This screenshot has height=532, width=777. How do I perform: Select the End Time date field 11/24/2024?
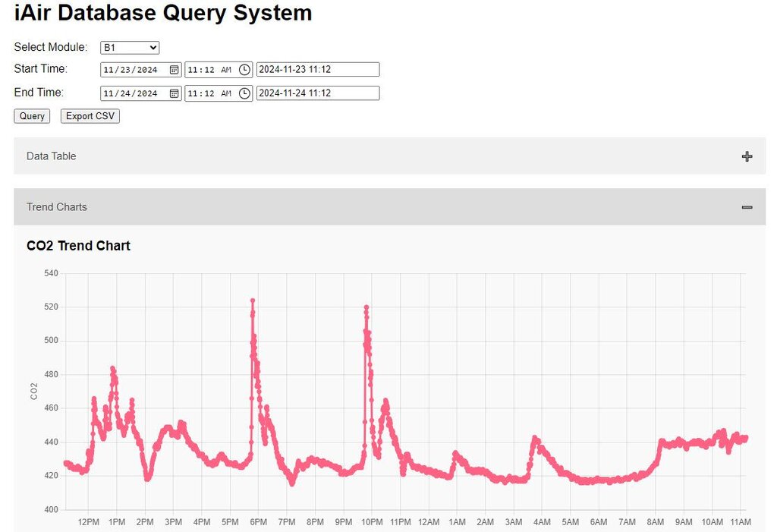click(x=140, y=93)
